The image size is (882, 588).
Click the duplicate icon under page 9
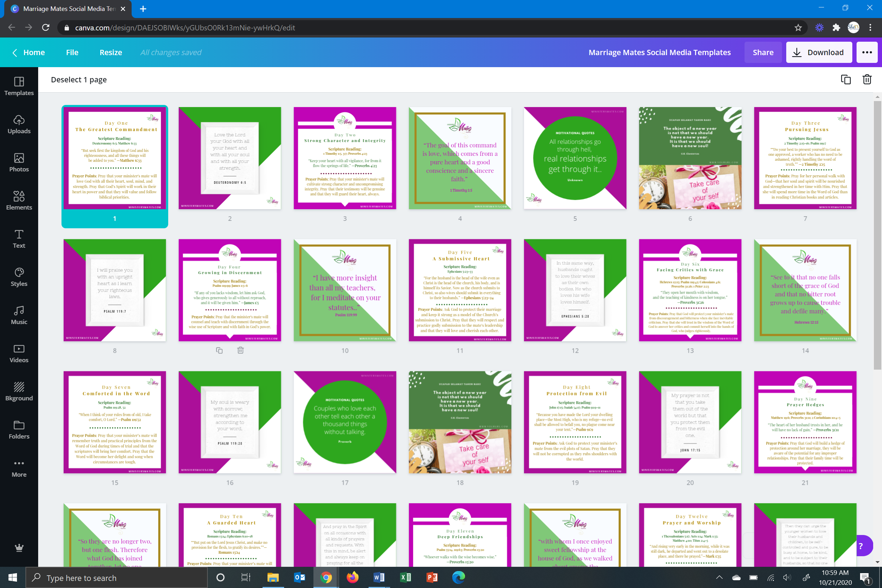pyautogui.click(x=219, y=350)
